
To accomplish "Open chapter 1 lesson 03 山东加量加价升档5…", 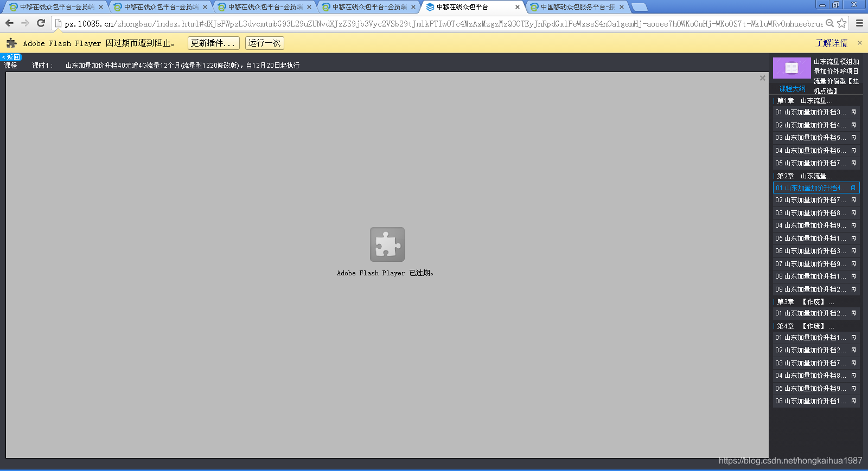I will pos(816,138).
